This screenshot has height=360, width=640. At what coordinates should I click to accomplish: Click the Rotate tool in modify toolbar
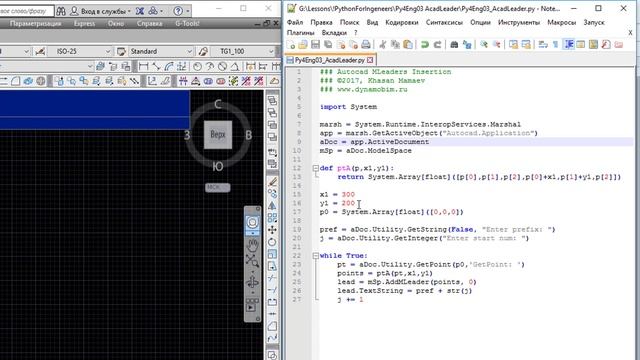(272, 242)
